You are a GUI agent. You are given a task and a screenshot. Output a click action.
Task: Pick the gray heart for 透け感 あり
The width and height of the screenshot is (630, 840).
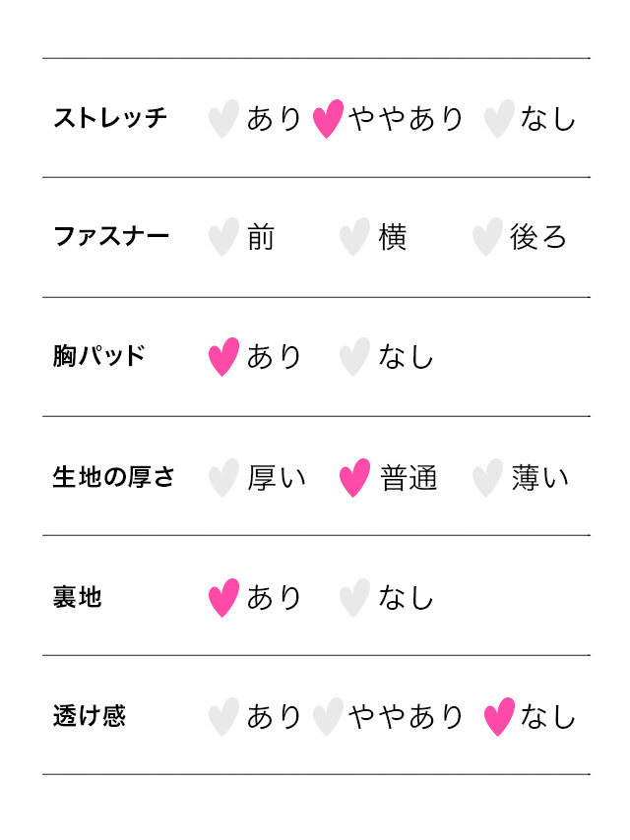223,717
